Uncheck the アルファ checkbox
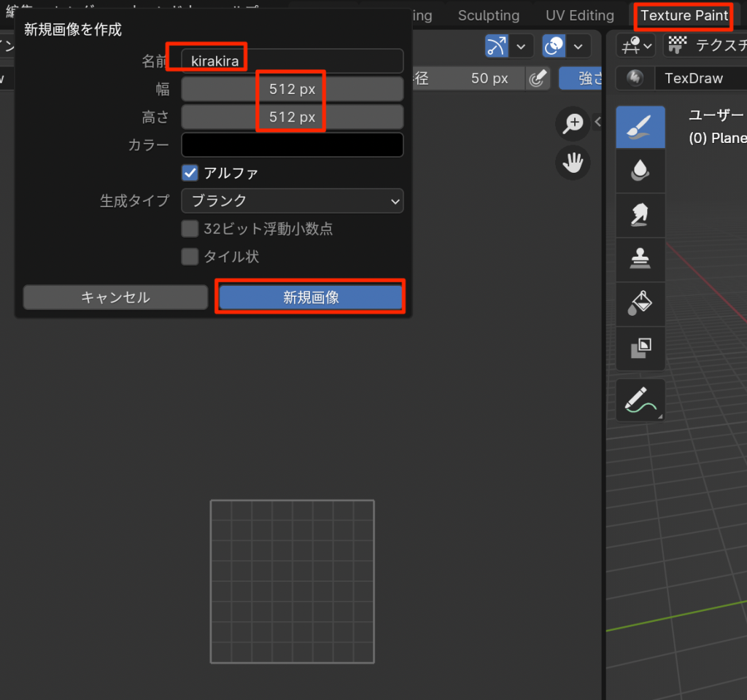Screen dimensions: 747x700 pos(190,173)
